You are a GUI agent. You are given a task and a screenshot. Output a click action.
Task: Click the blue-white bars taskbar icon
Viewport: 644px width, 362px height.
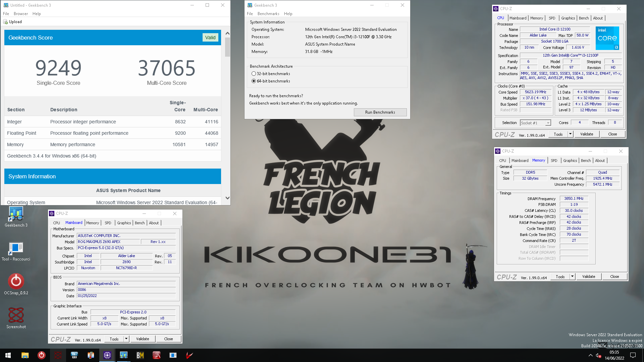click(74, 355)
